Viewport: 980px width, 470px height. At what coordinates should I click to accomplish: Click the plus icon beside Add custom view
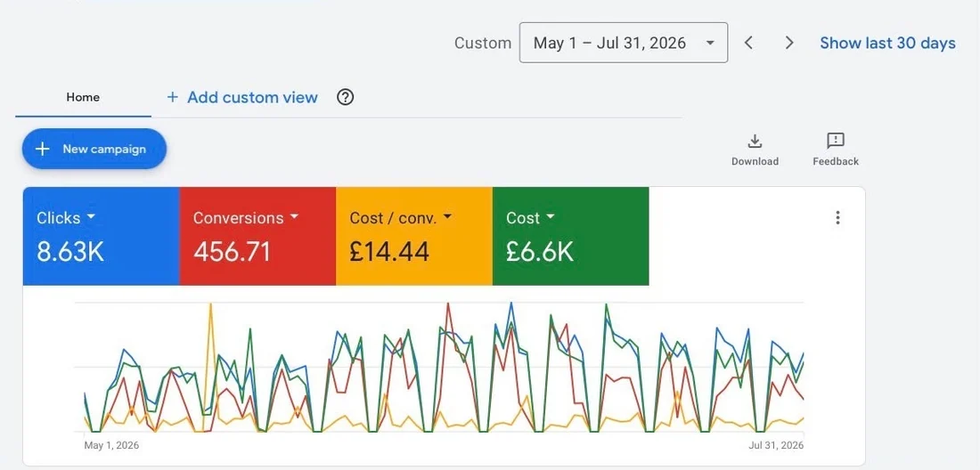pos(173,97)
